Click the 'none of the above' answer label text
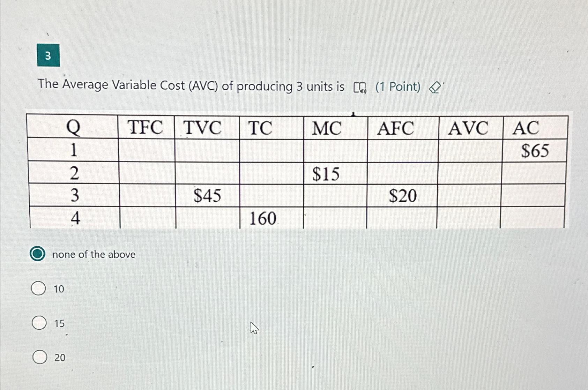Viewport: 588px width, 390px height. pyautogui.click(x=94, y=254)
